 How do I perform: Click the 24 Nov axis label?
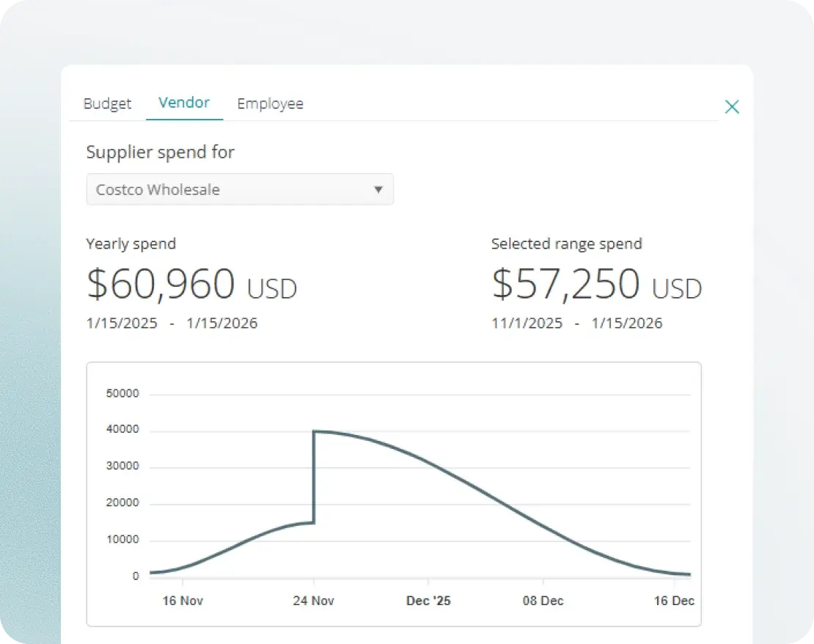coord(314,601)
